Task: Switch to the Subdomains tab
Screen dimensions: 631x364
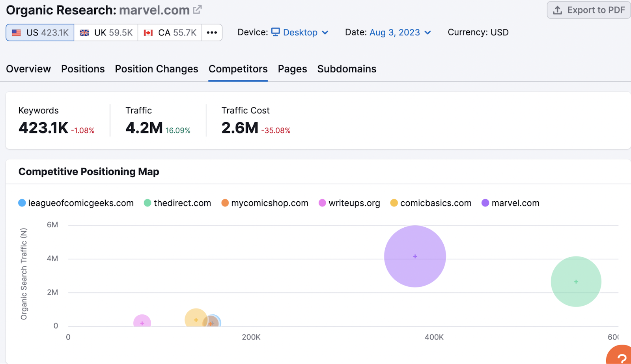Action: pos(347,69)
